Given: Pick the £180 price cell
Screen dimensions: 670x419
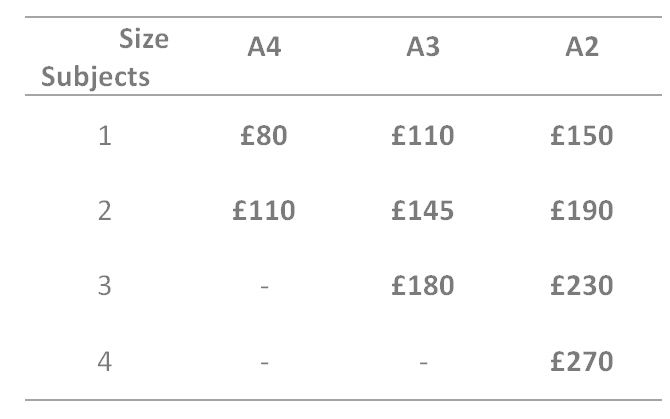Looking at the screenshot, I should tap(423, 286).
